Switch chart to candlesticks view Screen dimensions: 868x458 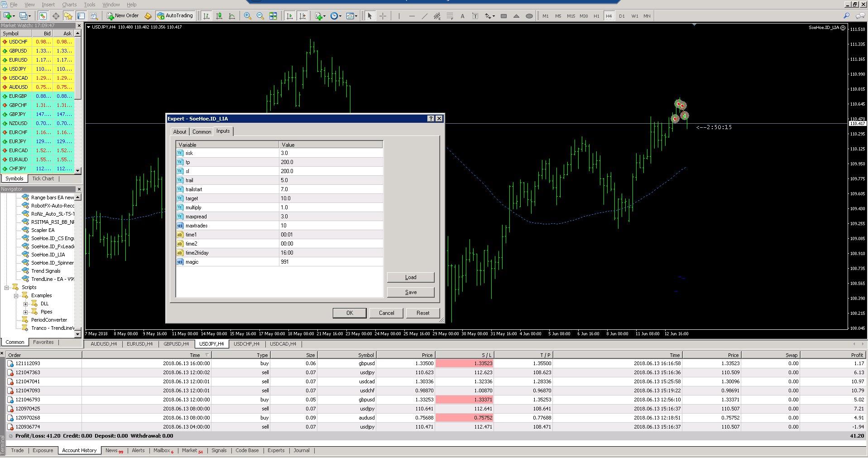219,16
